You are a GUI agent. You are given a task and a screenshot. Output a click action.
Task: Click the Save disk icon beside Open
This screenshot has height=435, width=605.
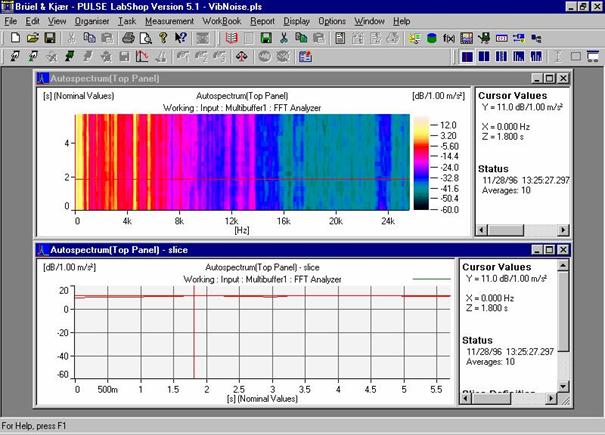point(48,38)
